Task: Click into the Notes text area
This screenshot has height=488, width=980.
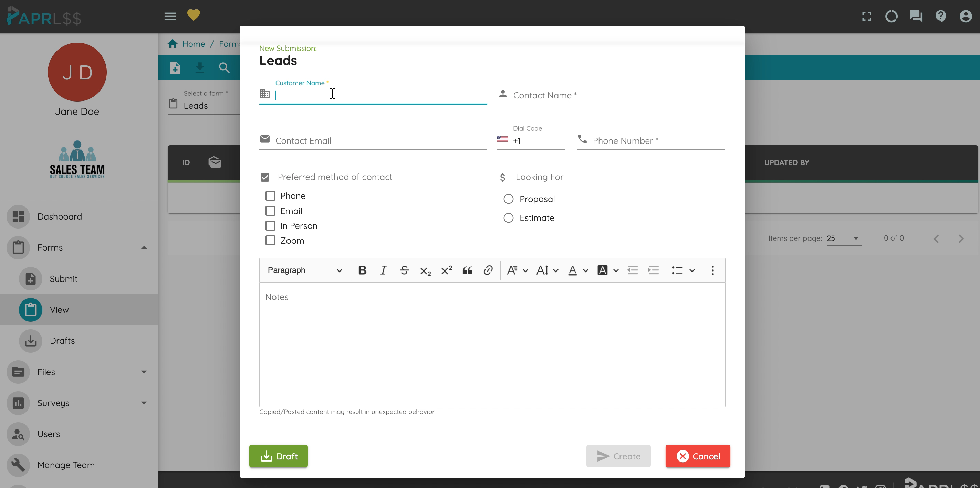Action: click(x=492, y=344)
